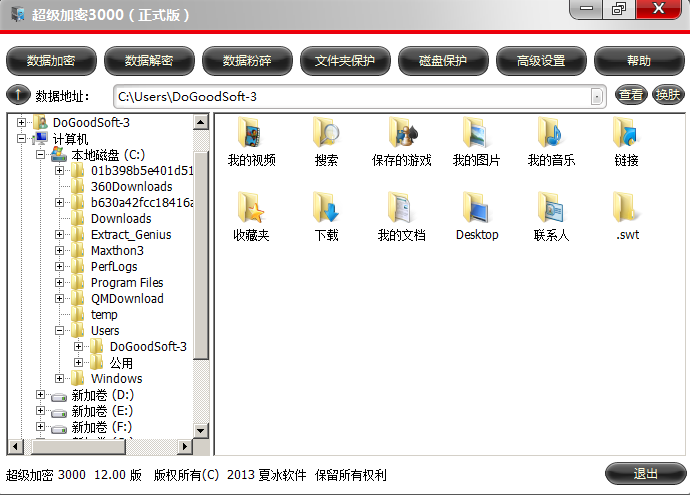Open the 我的视频 folder icon
Image resolution: width=690 pixels, height=495 pixels.
coord(250,132)
